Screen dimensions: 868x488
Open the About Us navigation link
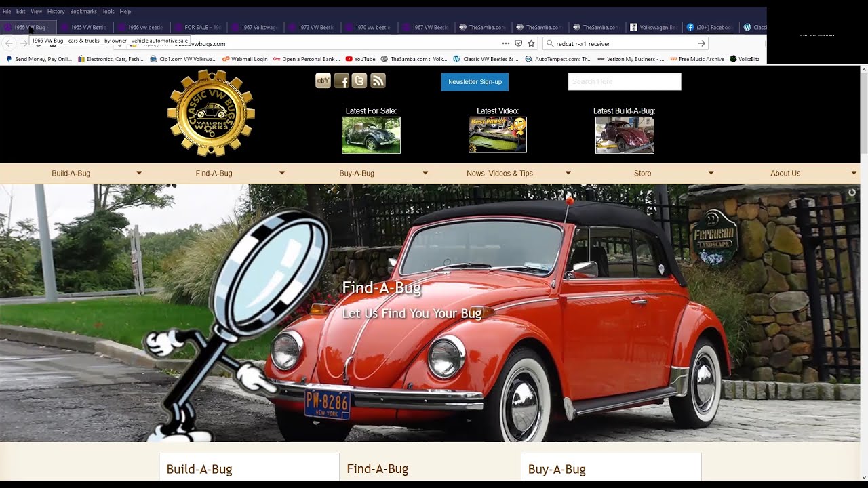(x=785, y=174)
